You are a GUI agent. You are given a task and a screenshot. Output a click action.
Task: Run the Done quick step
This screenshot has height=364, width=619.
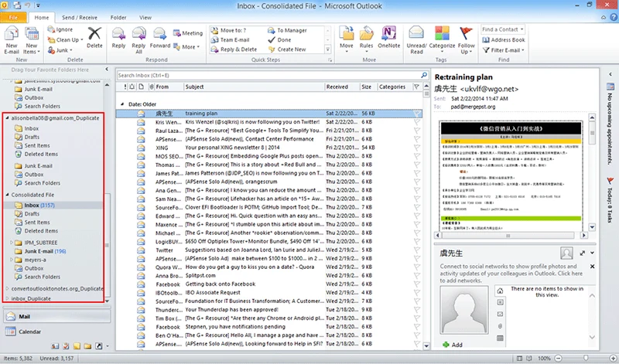click(279, 40)
